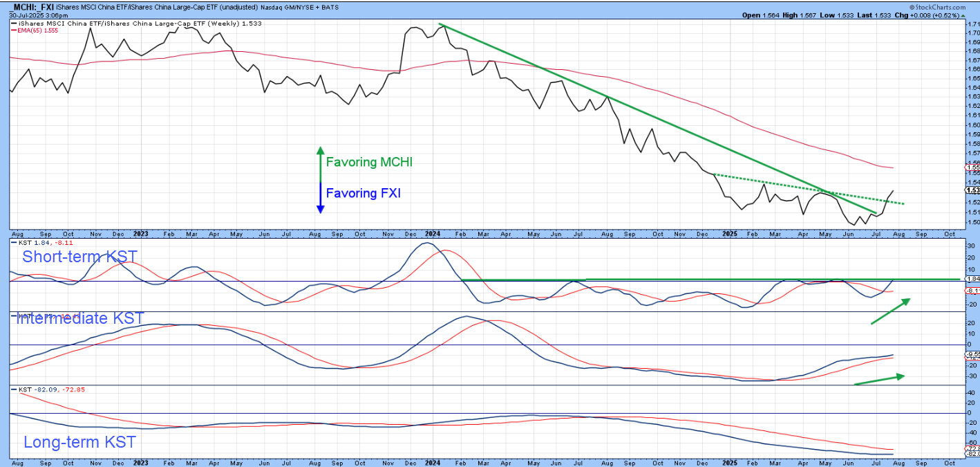
Task: Click green arrow in Short-term KST panel
Action: [890, 311]
